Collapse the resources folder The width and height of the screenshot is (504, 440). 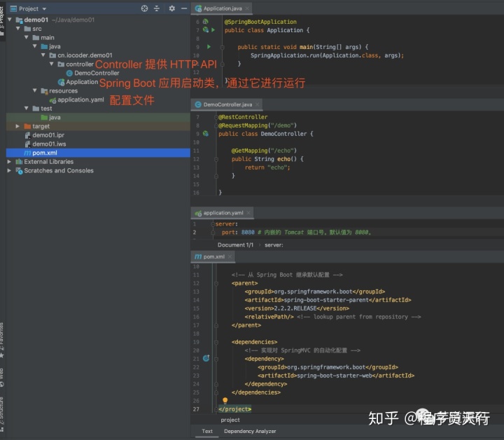(35, 90)
